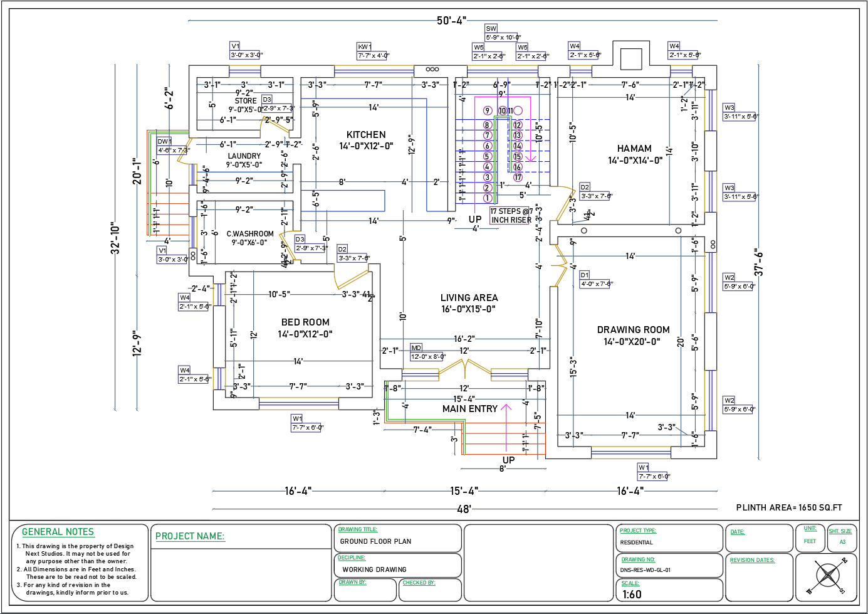This screenshot has width=868, height=614.
Task: Click stair step number 17 circle
Action: 518,177
